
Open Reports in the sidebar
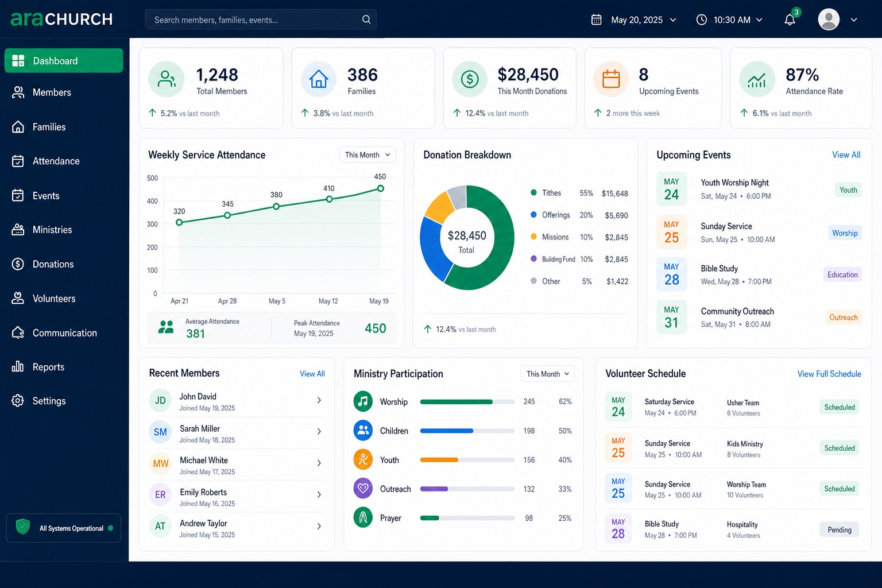tap(64, 367)
